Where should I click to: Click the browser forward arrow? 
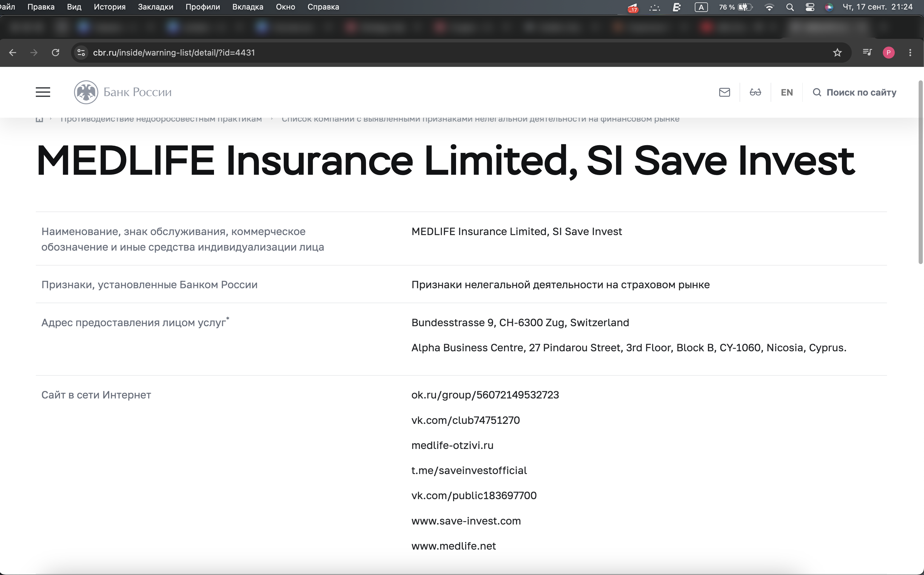pyautogui.click(x=34, y=53)
